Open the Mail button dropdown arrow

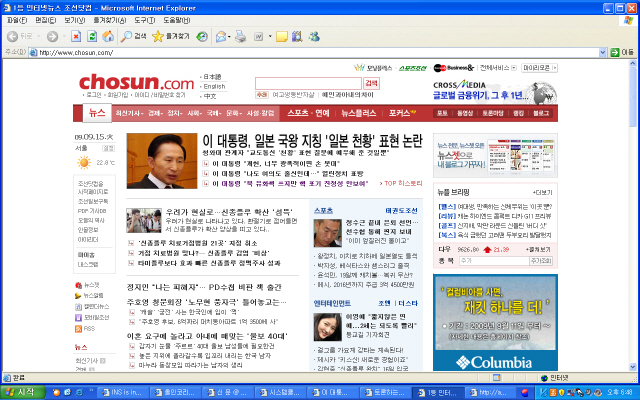229,37
